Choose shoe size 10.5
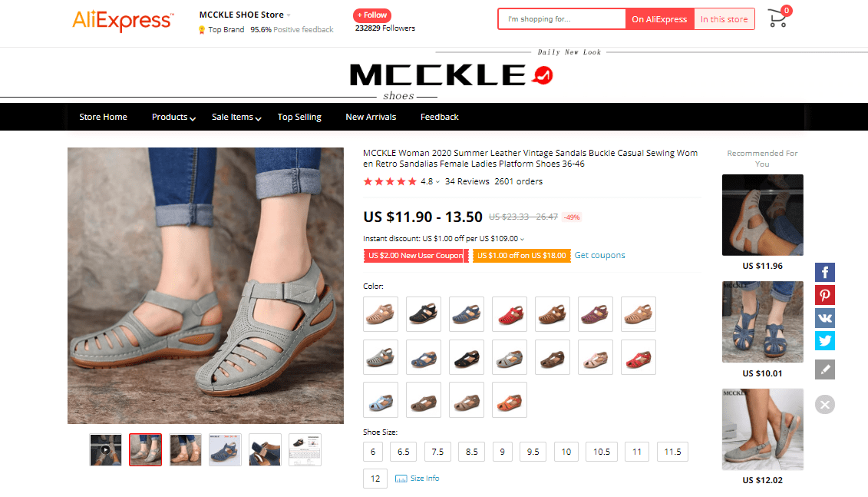The height and width of the screenshot is (497, 868). [602, 452]
